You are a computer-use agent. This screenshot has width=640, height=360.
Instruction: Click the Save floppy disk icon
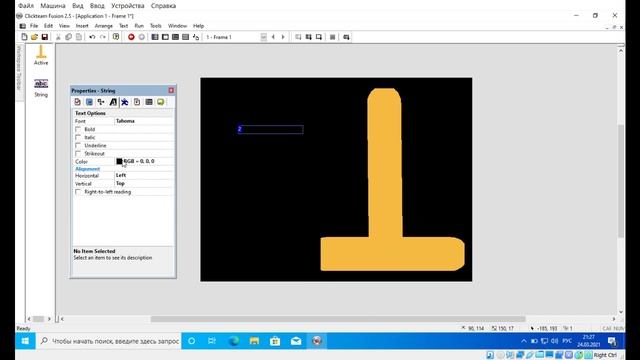click(x=45, y=37)
